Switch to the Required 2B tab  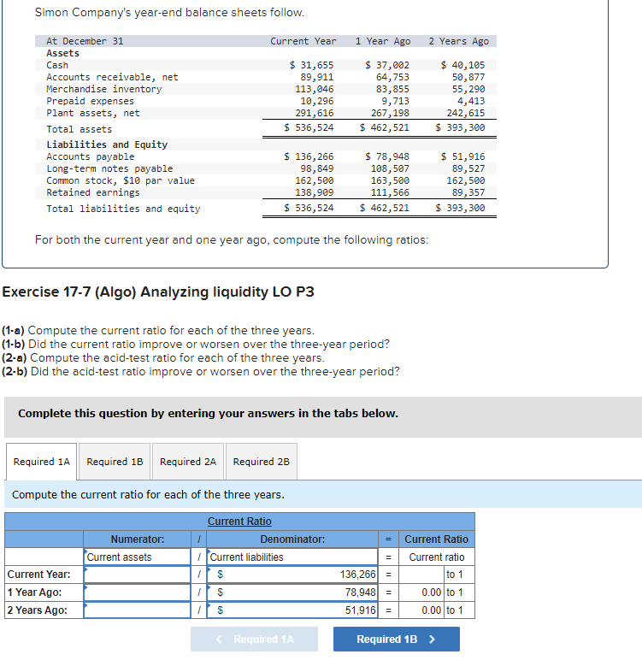(x=261, y=462)
